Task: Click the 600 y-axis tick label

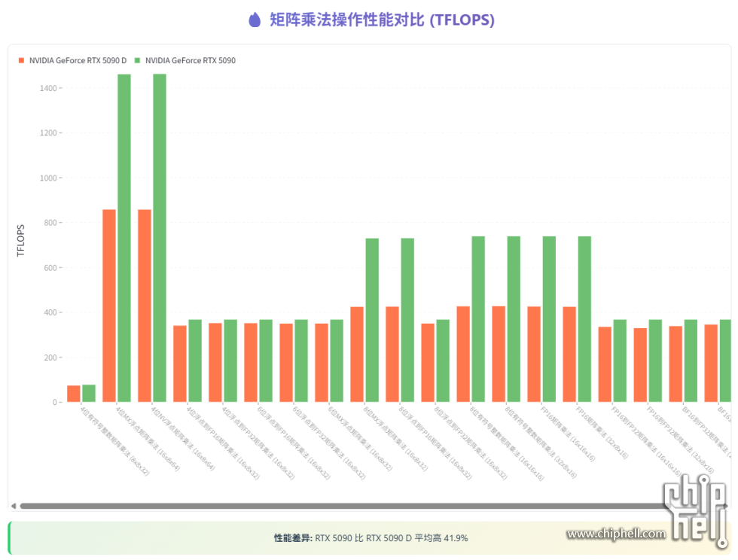Action: 50,268
